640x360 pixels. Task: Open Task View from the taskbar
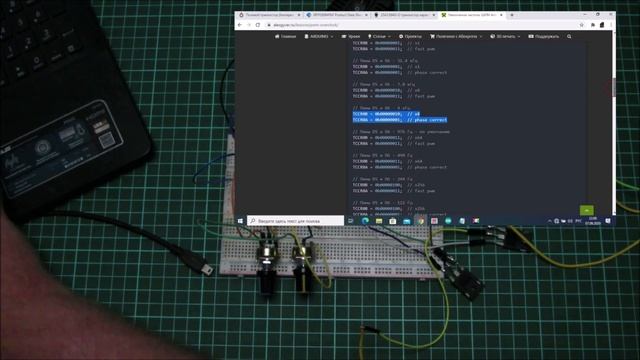click(x=351, y=221)
